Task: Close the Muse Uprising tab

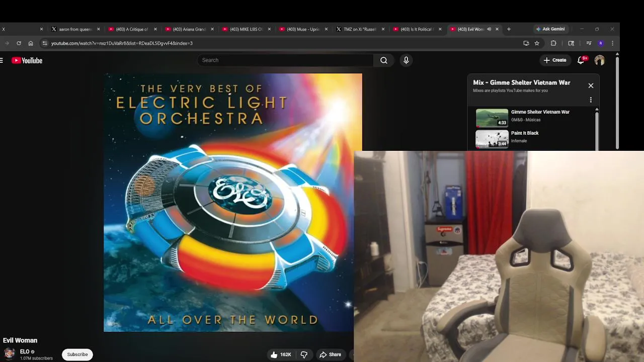Action: [326, 29]
